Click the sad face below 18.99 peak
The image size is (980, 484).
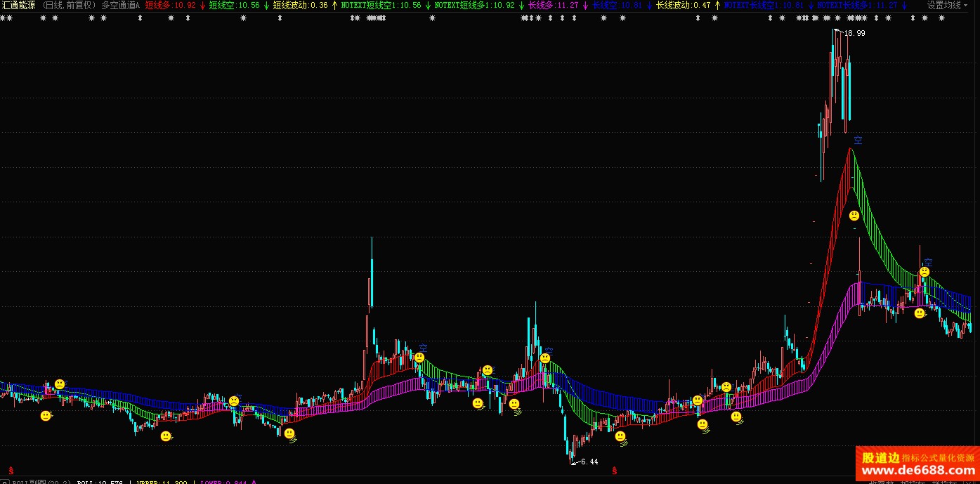pyautogui.click(x=854, y=215)
